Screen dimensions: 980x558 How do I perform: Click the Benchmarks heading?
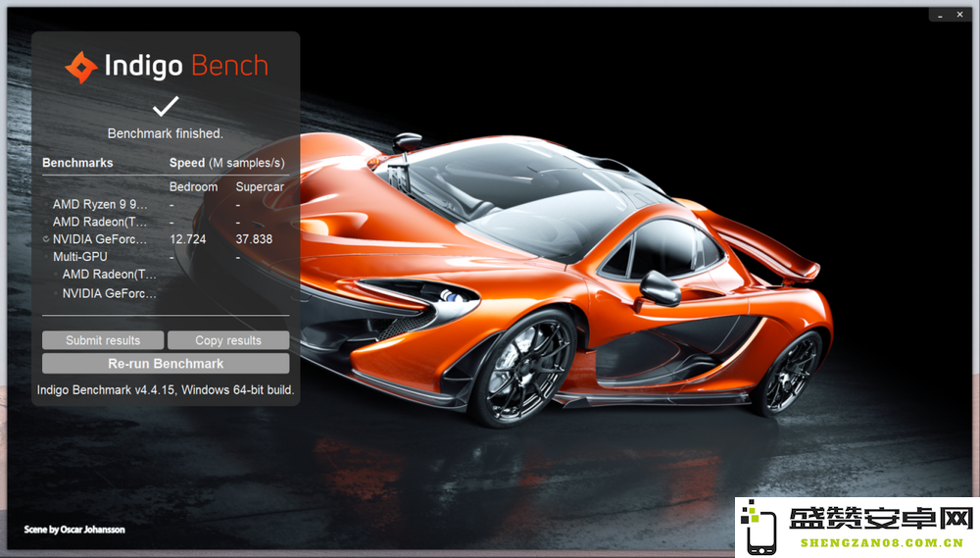pos(77,163)
